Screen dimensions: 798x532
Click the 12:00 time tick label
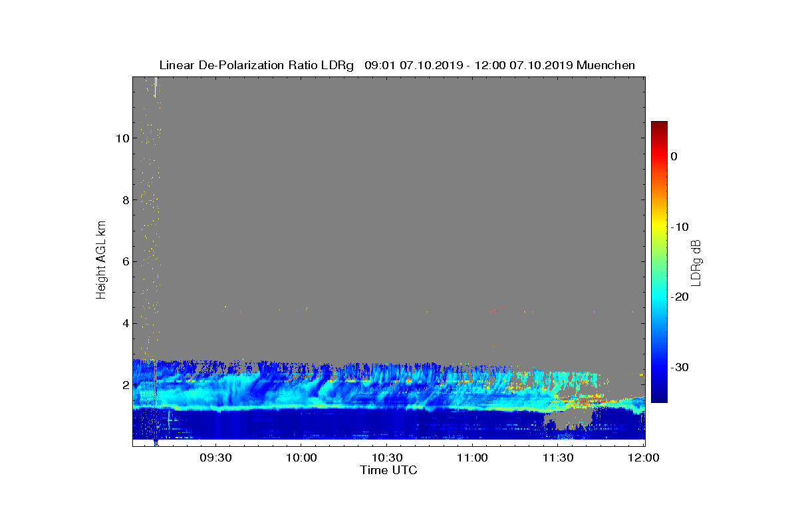[x=643, y=458]
